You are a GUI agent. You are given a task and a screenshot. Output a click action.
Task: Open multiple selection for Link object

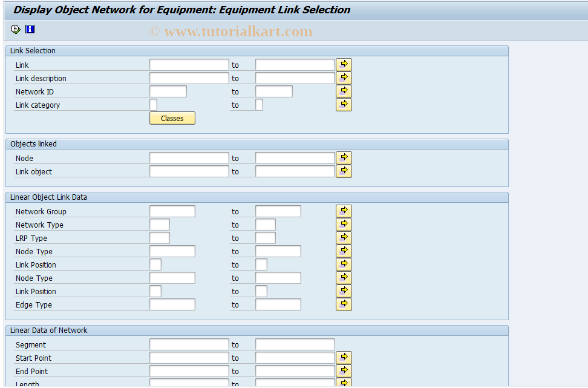pyautogui.click(x=344, y=171)
